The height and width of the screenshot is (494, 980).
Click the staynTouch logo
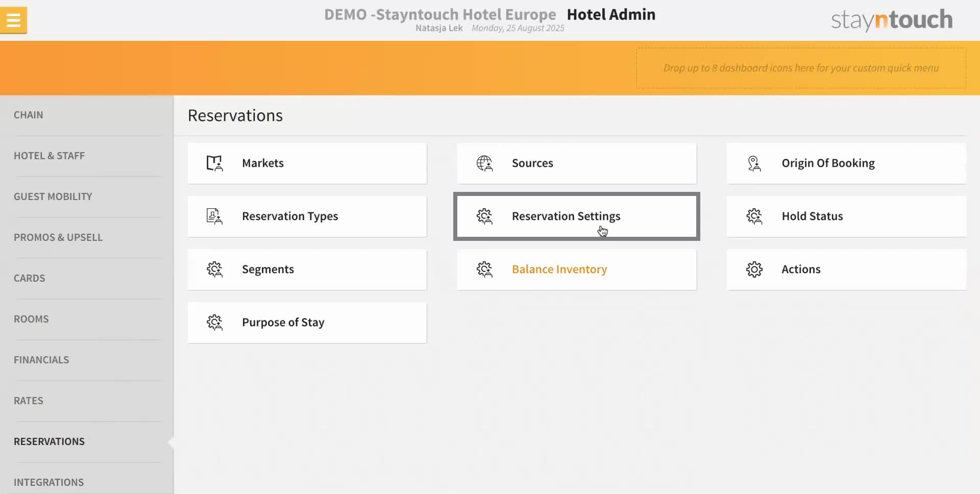pos(892,20)
